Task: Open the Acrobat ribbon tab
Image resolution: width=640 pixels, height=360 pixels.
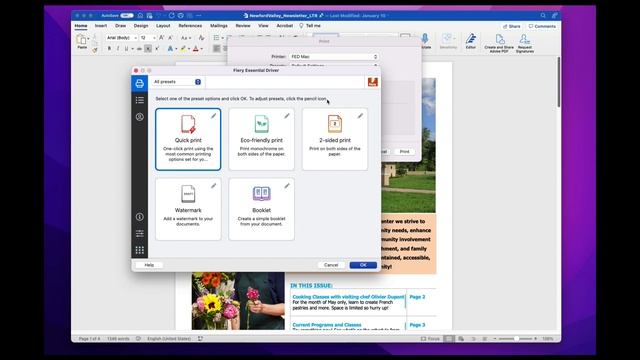Action: [284, 26]
